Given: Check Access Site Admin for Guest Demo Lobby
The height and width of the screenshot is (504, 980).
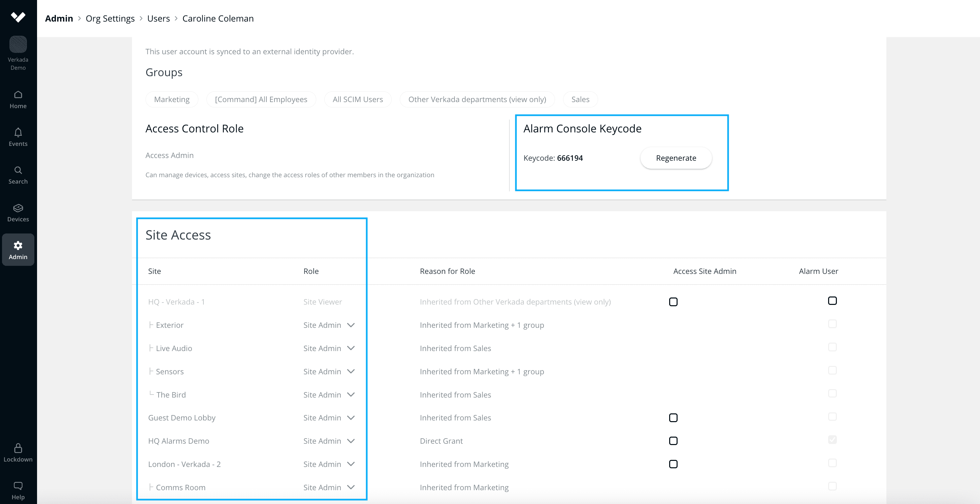Looking at the screenshot, I should (x=673, y=418).
